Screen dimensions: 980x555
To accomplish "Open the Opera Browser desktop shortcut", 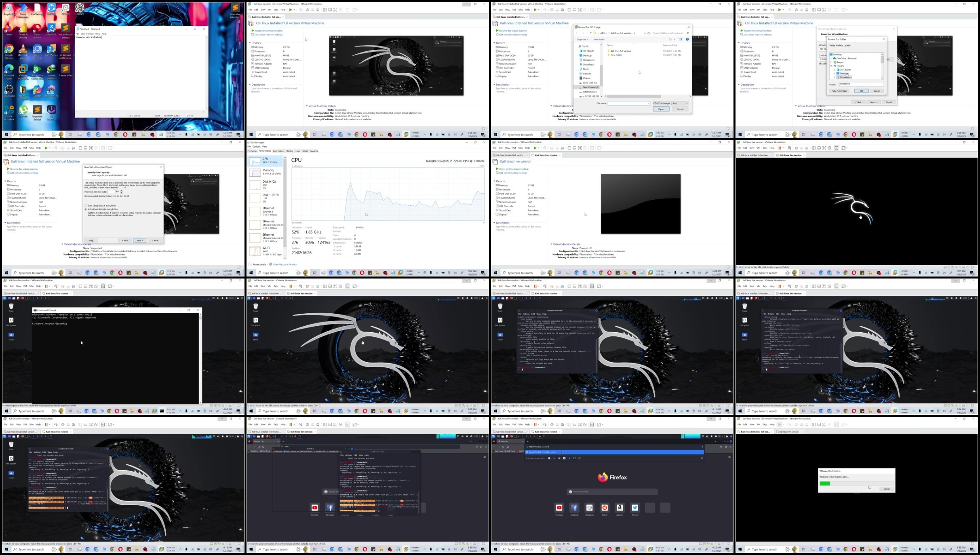I will [37, 30].
